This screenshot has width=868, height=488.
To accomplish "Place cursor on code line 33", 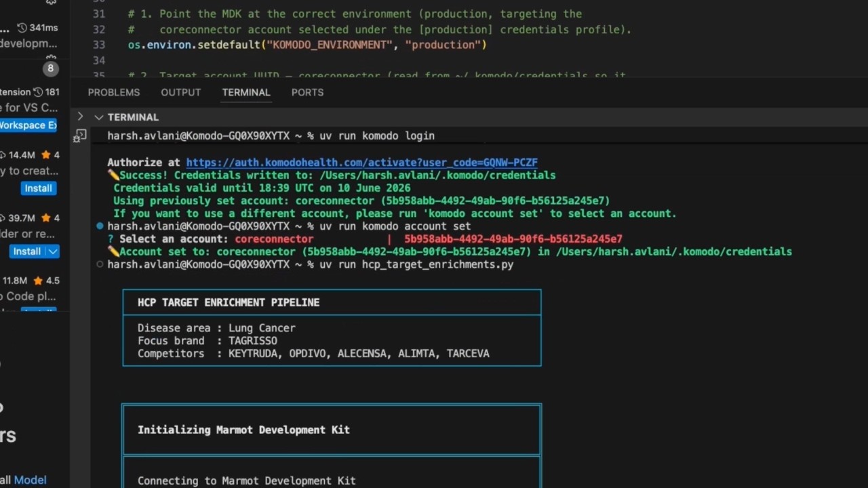I will point(307,45).
